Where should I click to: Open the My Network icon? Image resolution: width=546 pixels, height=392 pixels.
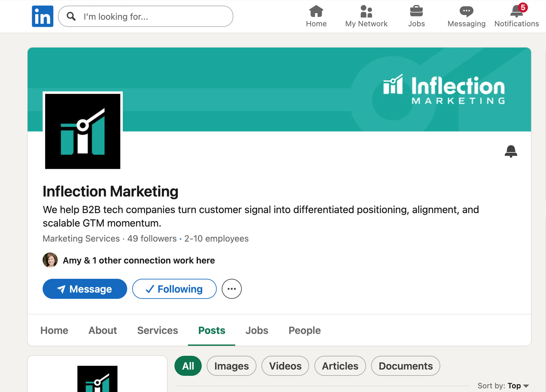click(366, 11)
